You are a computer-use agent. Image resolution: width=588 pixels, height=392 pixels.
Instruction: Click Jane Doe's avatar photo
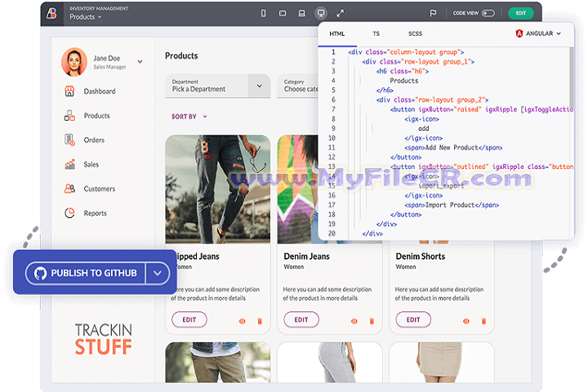coord(74,62)
